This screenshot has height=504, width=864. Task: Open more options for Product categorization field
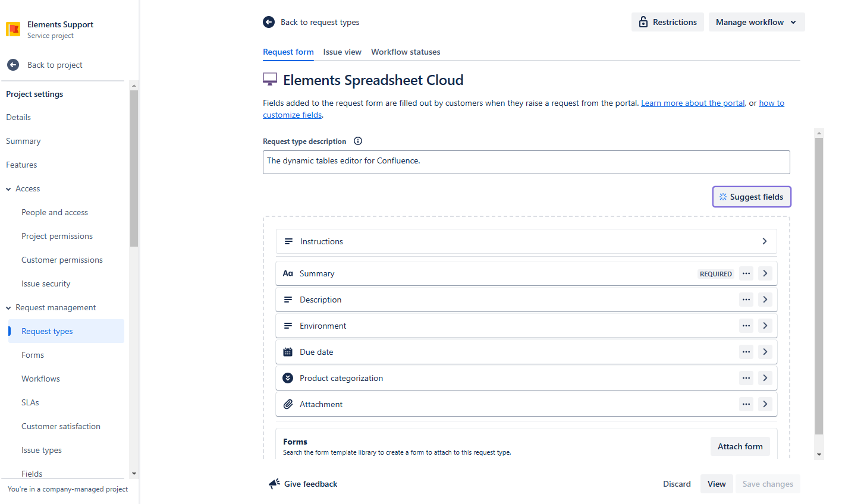click(x=746, y=378)
